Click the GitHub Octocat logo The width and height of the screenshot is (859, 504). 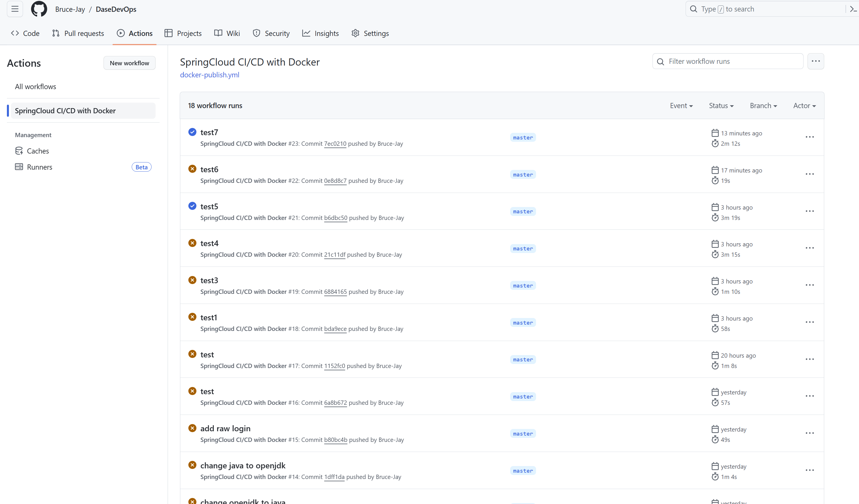coord(39,9)
